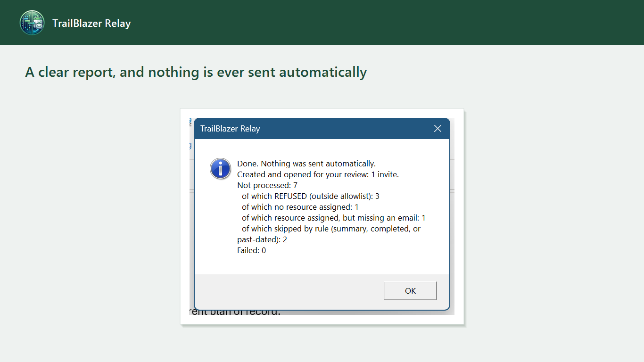This screenshot has height=362, width=644.
Task: Click the heading 'A clear report, and nothing...'
Action: (x=196, y=72)
